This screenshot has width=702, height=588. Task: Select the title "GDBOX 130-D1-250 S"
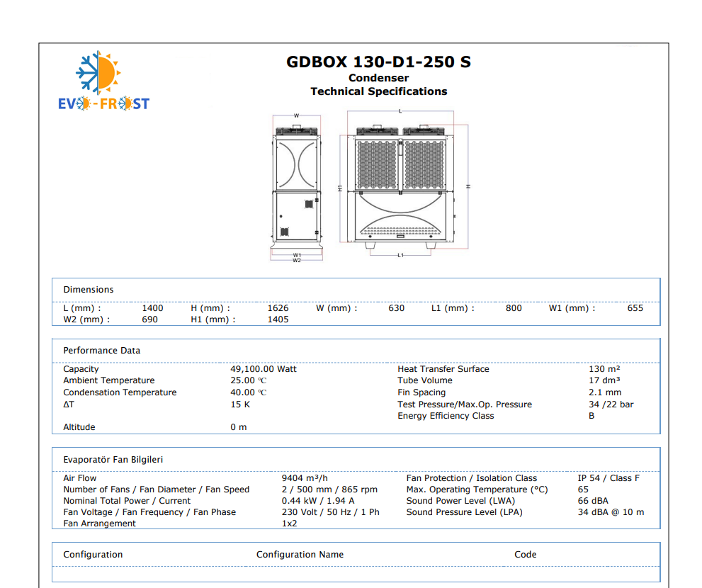point(379,62)
